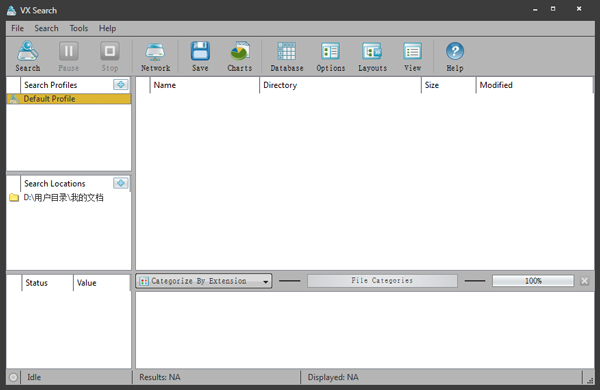Screen dimensions: 600x390
Task: Click the window resize grip
Action: pyautogui.click(x=590, y=380)
